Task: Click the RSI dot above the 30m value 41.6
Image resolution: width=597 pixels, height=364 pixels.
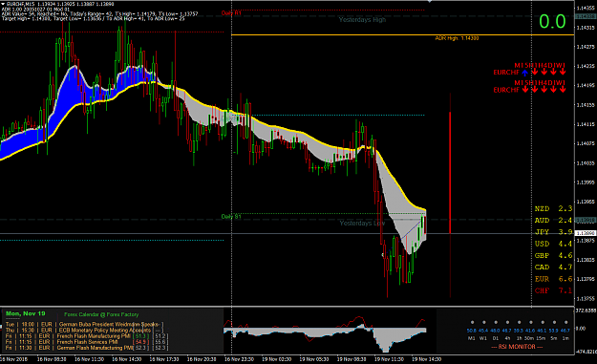Action: pos(530,322)
